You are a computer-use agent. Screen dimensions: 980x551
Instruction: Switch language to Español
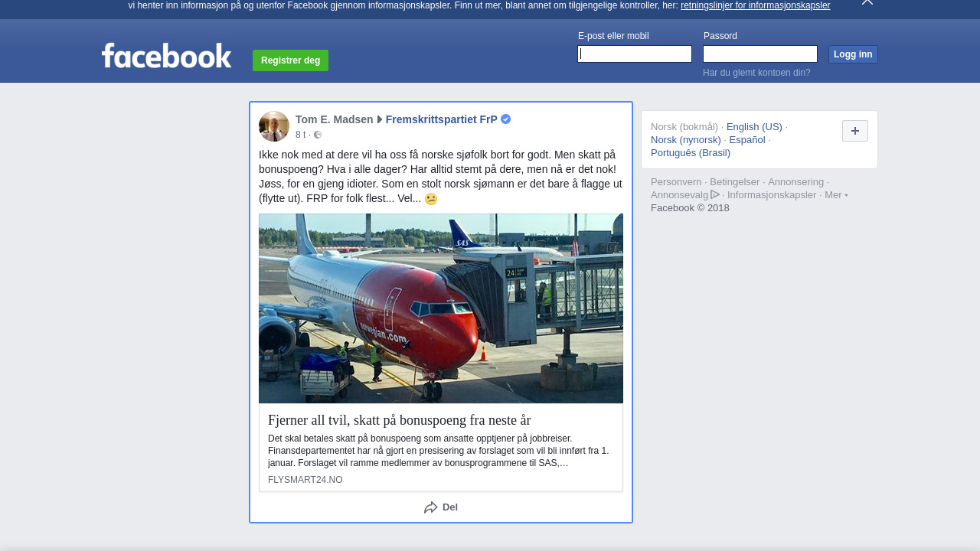pyautogui.click(x=747, y=139)
